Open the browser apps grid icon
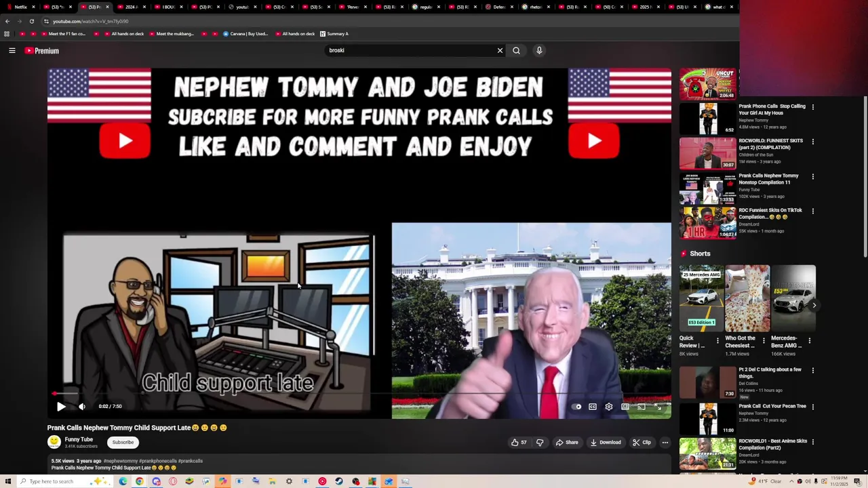The height and width of the screenshot is (488, 868). [x=7, y=34]
